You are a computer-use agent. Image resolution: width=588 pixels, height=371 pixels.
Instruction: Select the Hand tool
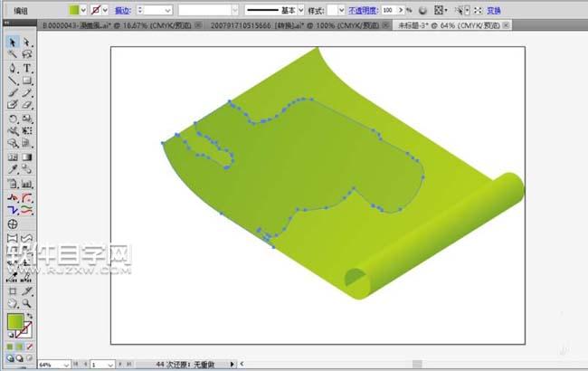(13, 303)
